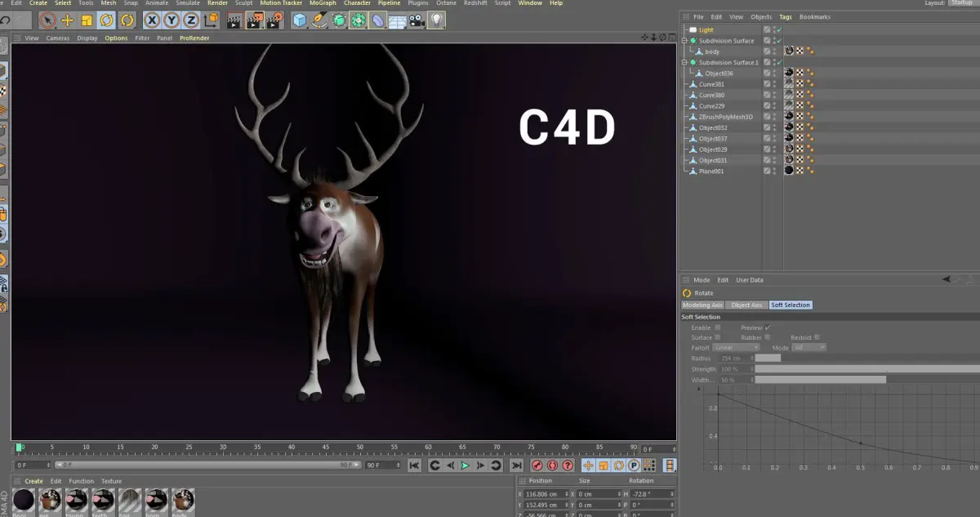The image size is (980, 517).
Task: Check the Enable soft selection checkbox
Action: click(x=718, y=328)
